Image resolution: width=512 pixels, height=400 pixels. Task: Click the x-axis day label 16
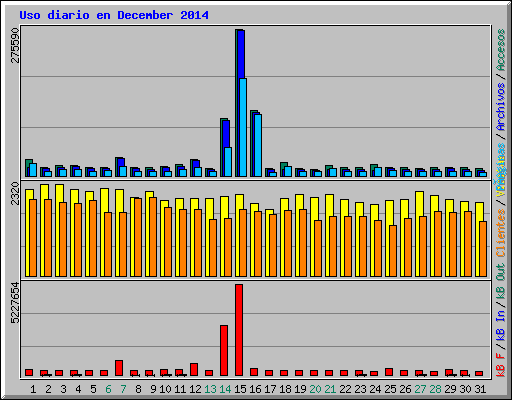255,389
